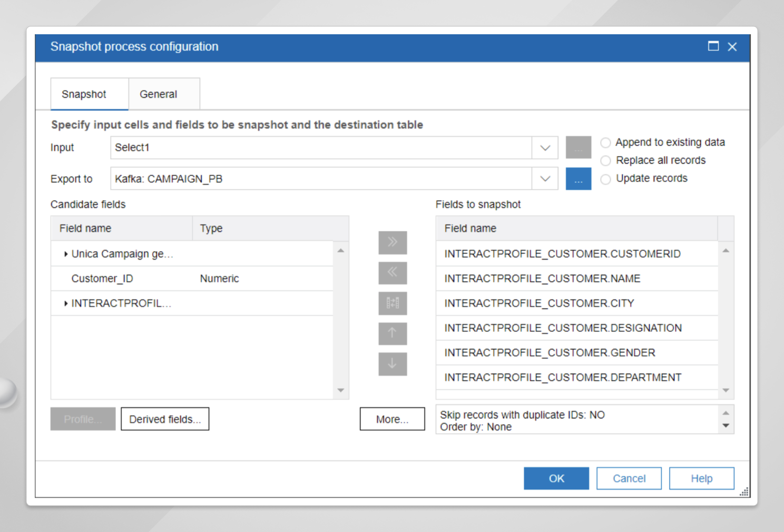Click the grayed input cell browse icon
The width and height of the screenshot is (784, 532).
coord(578,147)
